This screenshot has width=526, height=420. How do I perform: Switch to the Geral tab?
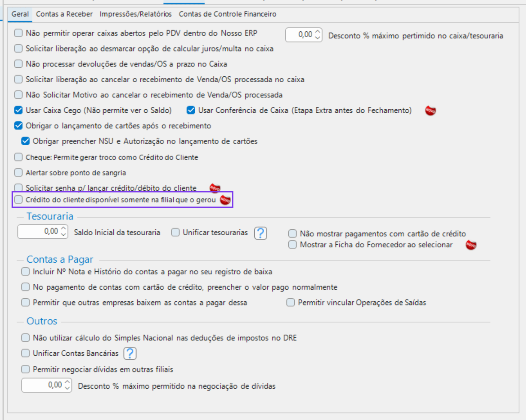coord(20,14)
